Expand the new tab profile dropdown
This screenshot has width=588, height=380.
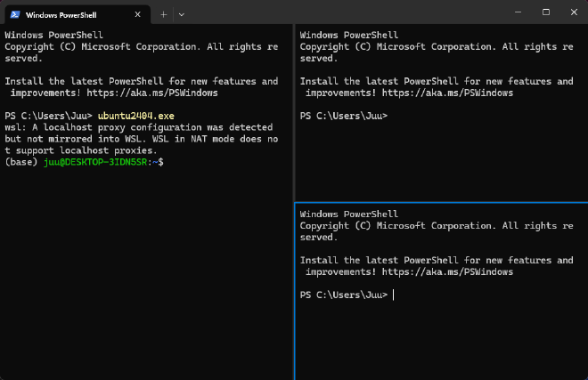pos(182,14)
